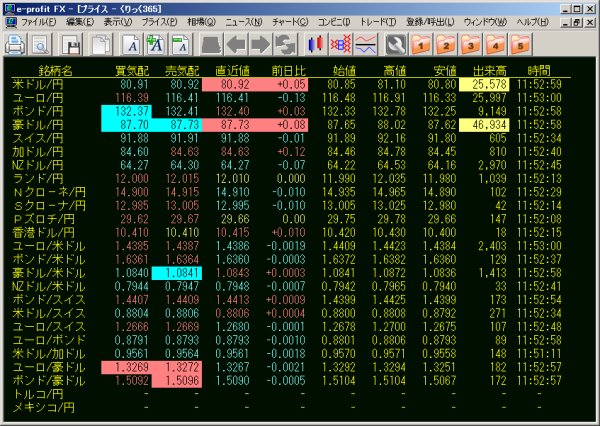Select the 米ドル/円 row name
600x426 pixels.
pos(38,84)
